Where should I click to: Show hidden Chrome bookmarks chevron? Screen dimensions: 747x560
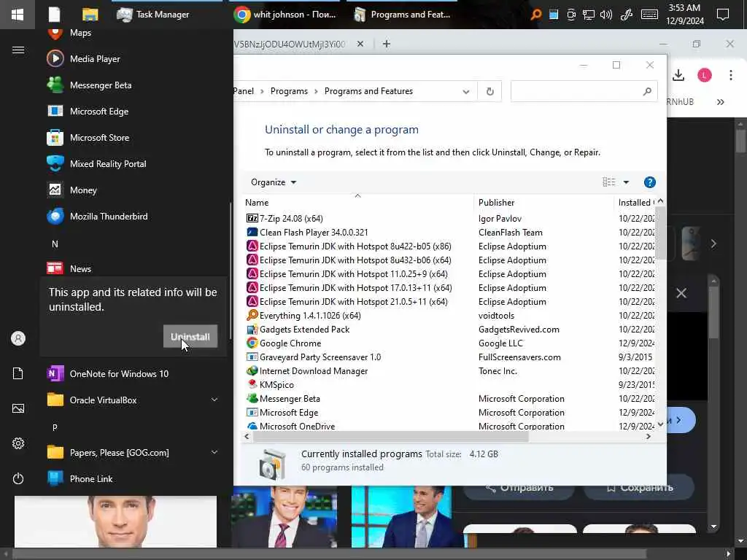[x=720, y=102]
